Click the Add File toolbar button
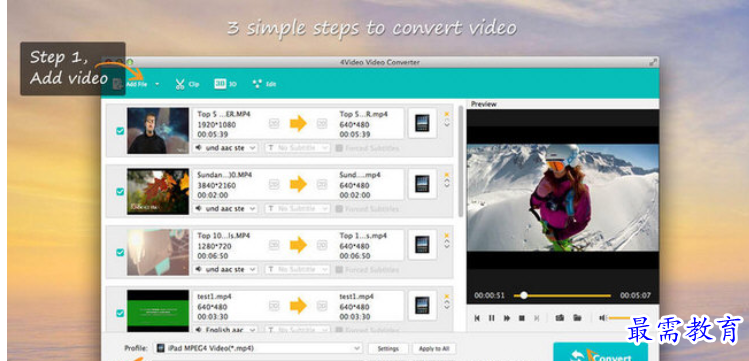 click(129, 85)
